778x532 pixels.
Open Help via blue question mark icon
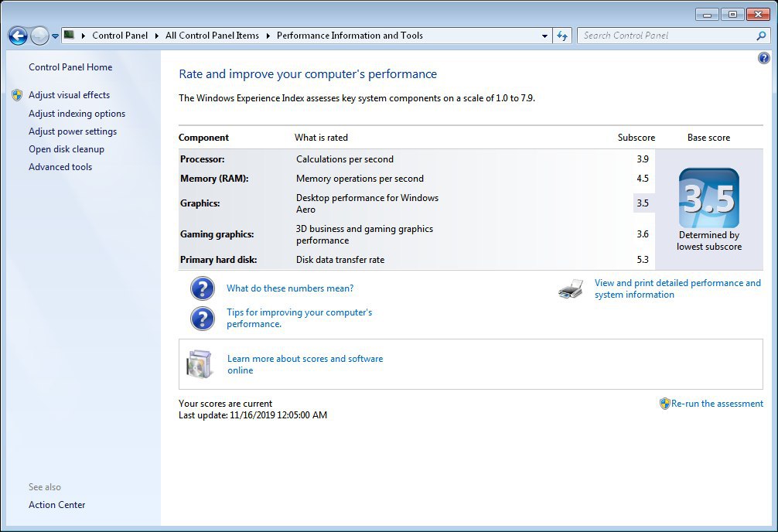[x=763, y=58]
